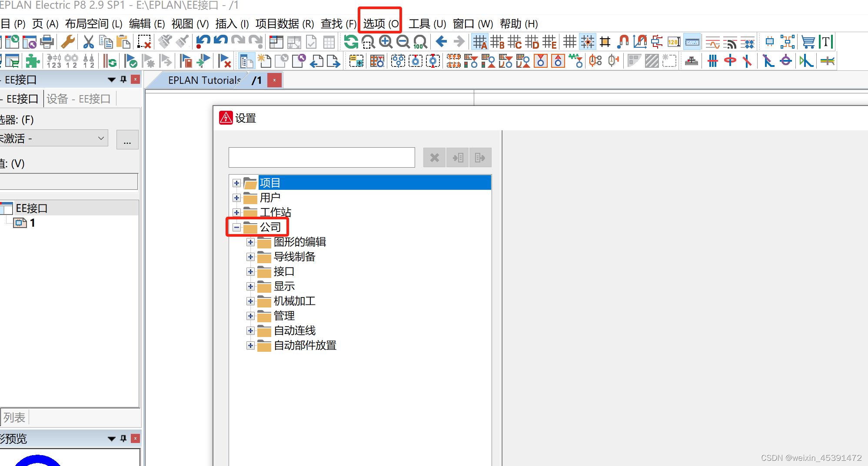Click the 值 (V) input field
The height and width of the screenshot is (466, 868).
click(x=69, y=182)
